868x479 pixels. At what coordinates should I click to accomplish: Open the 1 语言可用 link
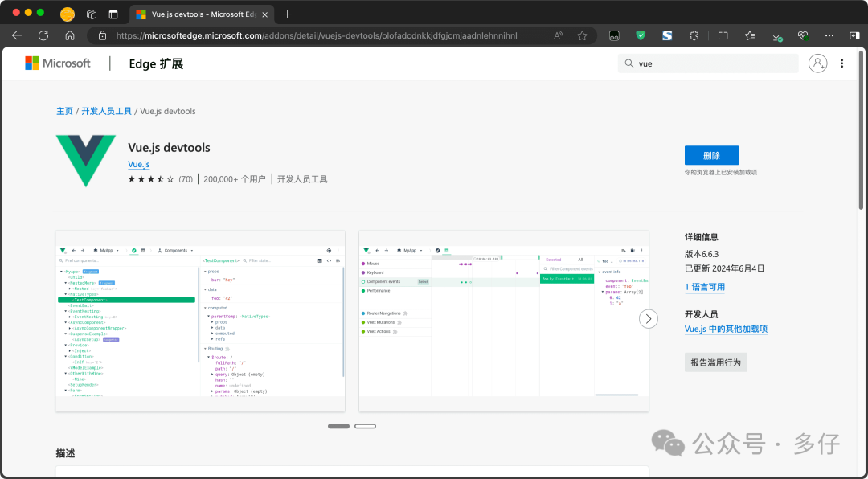pos(705,287)
